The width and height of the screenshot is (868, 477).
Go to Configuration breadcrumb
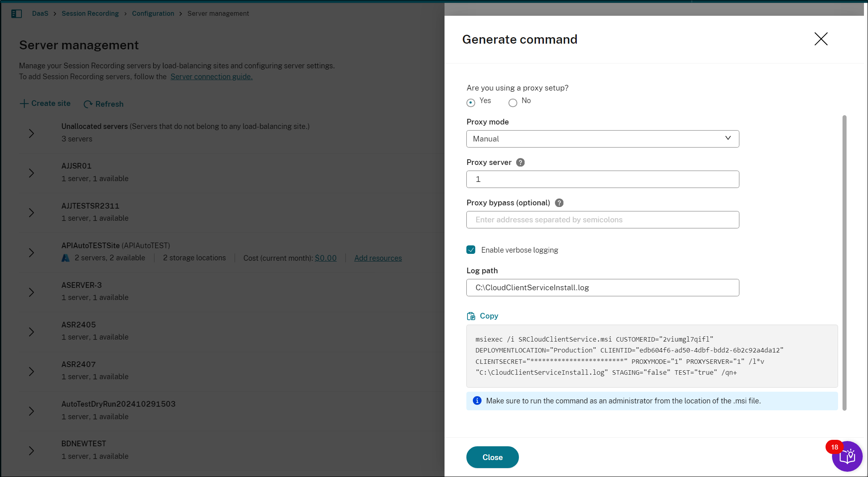[153, 13]
